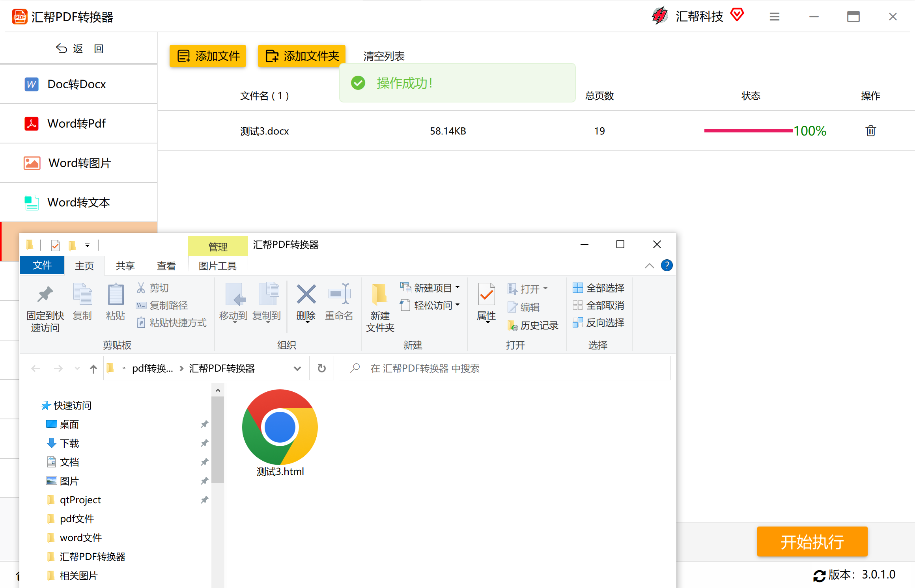
Task: Click the 剪切 scissors icon
Action: pos(141,288)
